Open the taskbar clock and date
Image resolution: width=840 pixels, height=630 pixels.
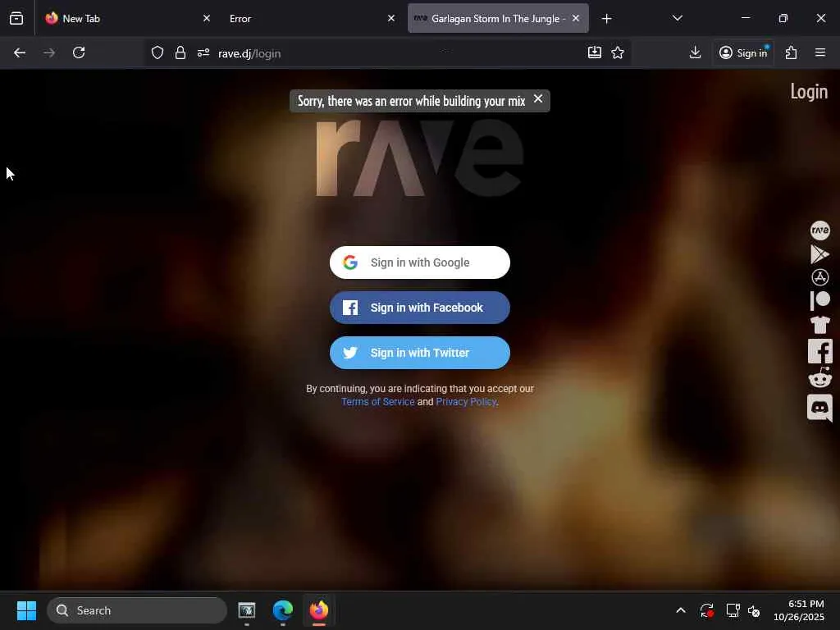[799, 610]
